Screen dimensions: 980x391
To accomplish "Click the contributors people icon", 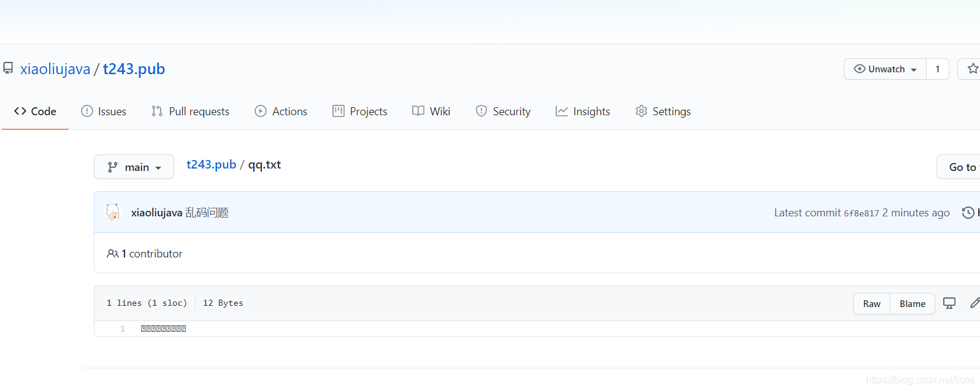I will click(x=113, y=254).
